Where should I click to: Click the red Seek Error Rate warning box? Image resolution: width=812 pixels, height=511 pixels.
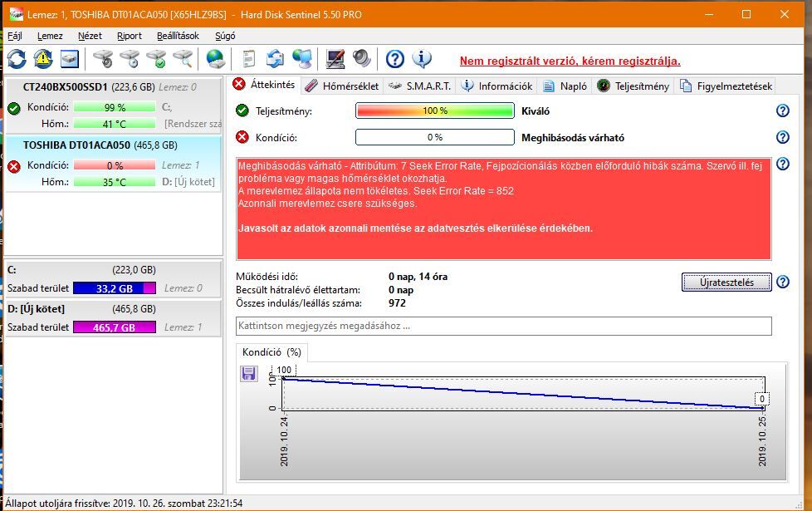[503, 209]
